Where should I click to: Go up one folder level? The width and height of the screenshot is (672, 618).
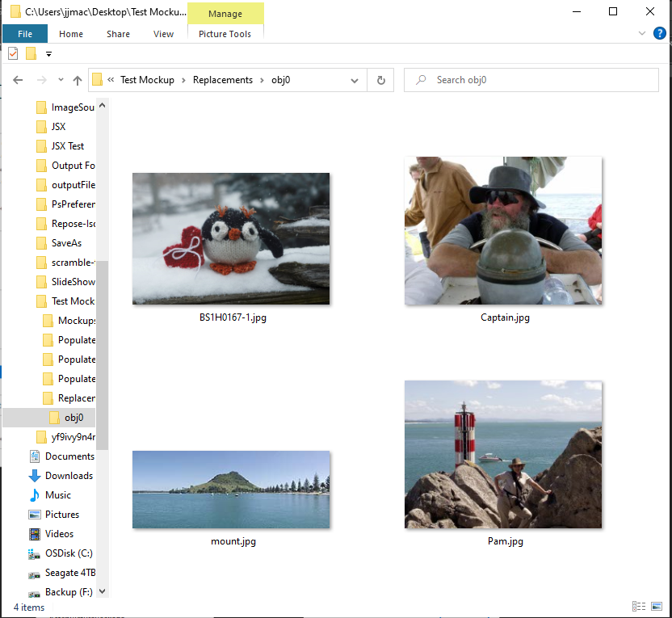point(78,80)
